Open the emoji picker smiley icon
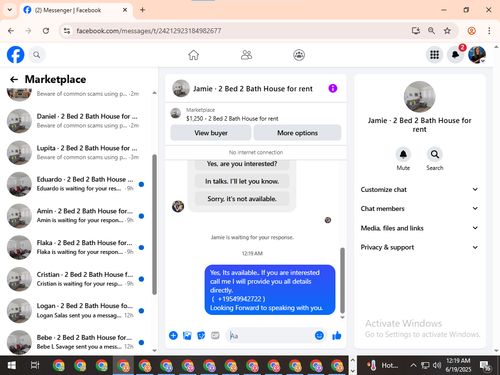500x375 pixels. pyautogui.click(x=319, y=335)
